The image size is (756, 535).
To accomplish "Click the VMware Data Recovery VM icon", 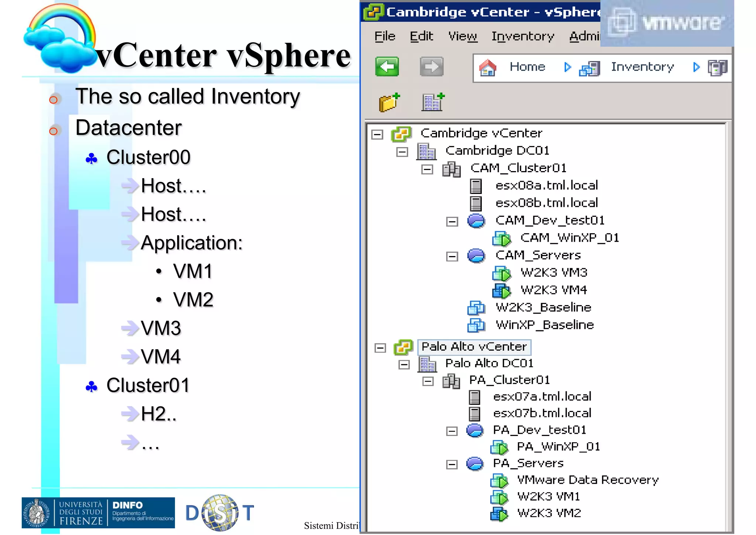I will coord(499,481).
